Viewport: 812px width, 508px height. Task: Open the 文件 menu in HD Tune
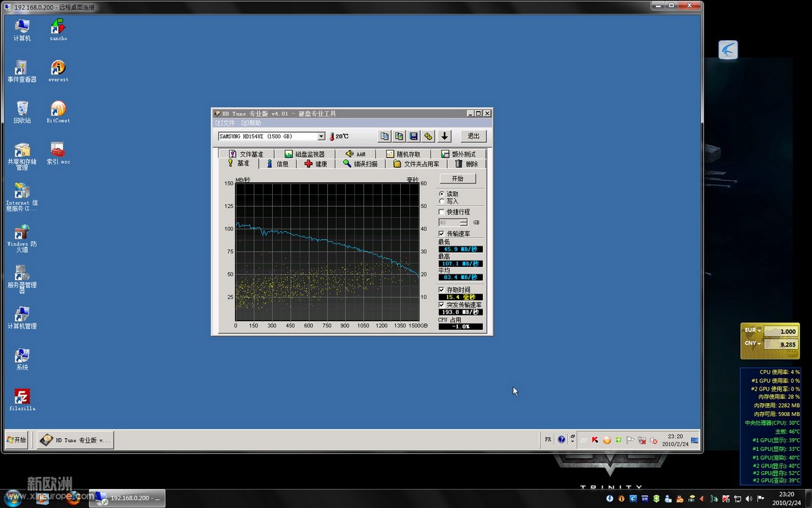click(x=225, y=123)
